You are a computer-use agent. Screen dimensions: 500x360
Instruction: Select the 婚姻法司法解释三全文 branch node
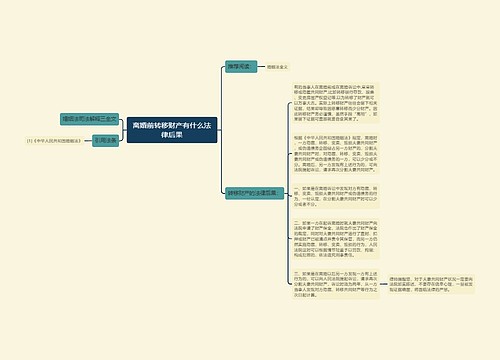click(89, 119)
